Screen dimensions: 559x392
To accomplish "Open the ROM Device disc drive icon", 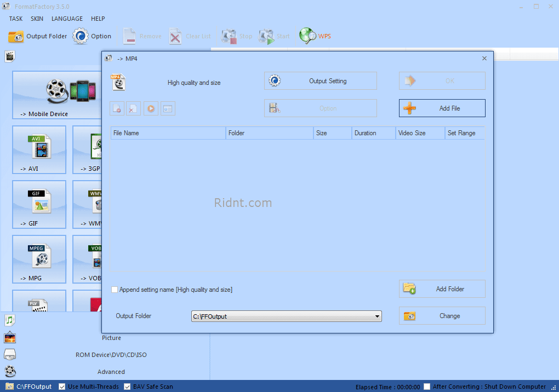I will point(10,355).
